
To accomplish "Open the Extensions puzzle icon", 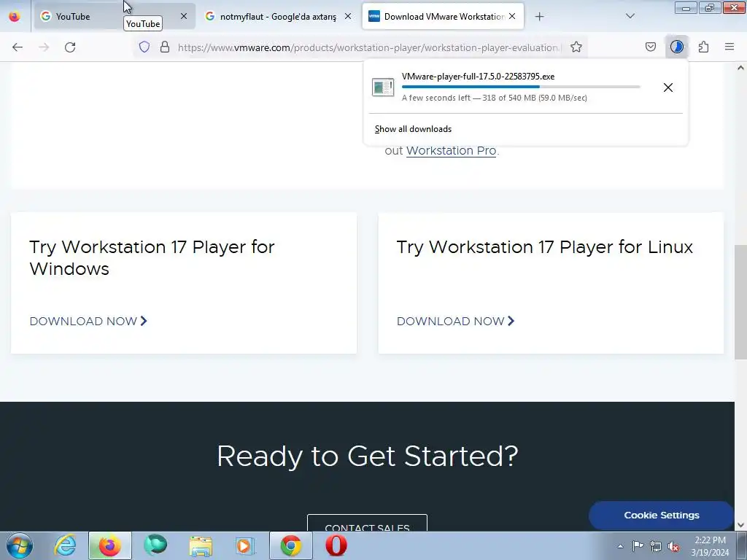I will (x=704, y=47).
